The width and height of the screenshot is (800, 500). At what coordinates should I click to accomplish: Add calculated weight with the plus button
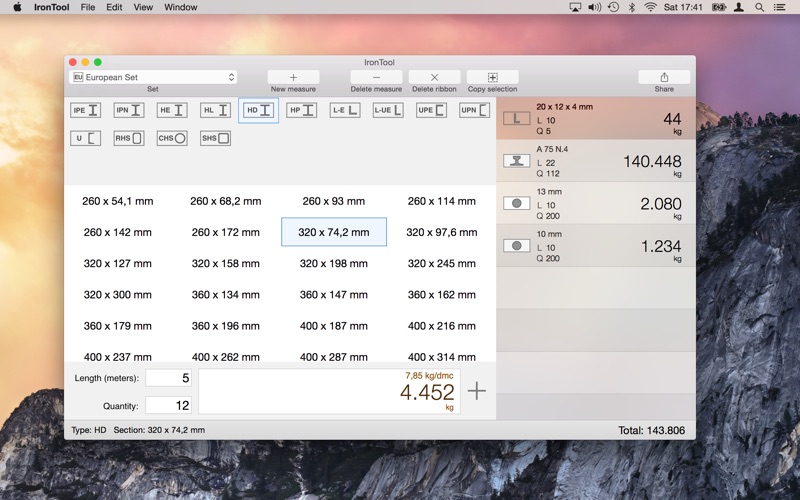(x=477, y=391)
